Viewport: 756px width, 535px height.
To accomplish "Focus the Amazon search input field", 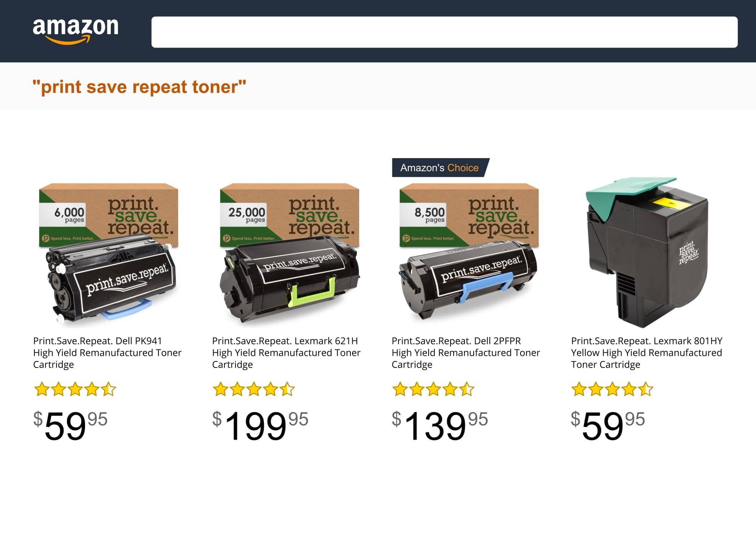I will click(444, 32).
